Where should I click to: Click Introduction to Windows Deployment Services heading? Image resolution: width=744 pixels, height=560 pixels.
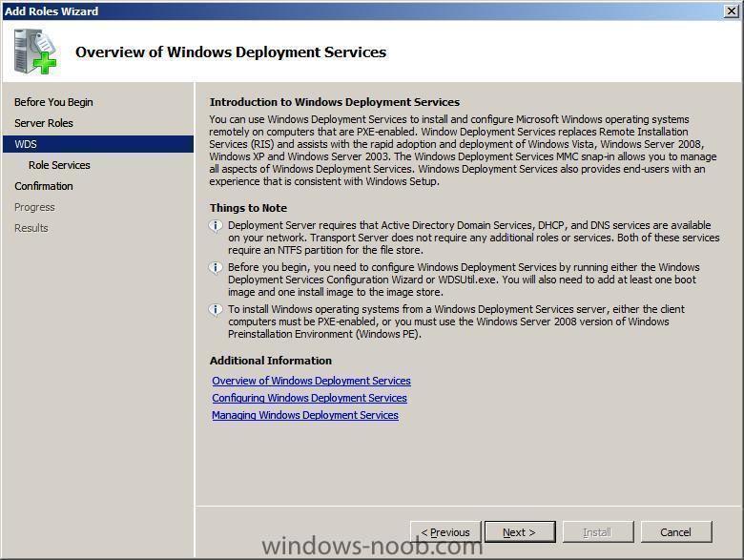[335, 102]
